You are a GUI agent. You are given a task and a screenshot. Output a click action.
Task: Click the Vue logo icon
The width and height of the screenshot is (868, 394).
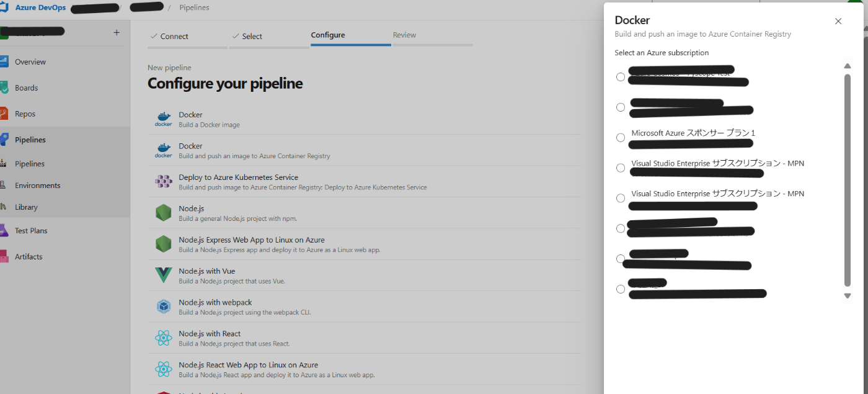tap(163, 275)
